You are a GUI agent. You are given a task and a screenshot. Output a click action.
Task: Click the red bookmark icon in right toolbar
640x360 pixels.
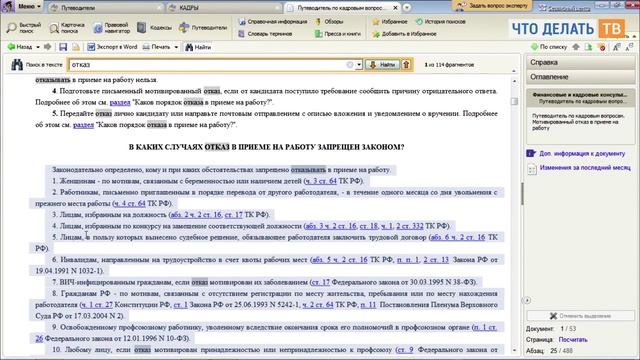(602, 47)
